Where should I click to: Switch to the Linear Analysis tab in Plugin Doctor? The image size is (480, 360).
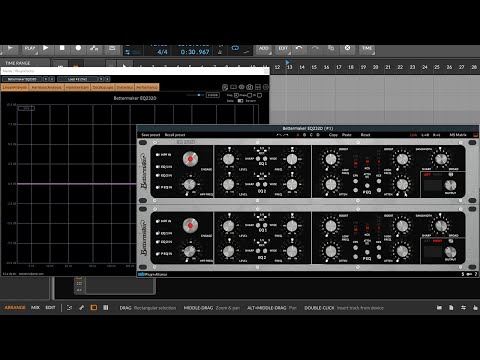(x=15, y=87)
